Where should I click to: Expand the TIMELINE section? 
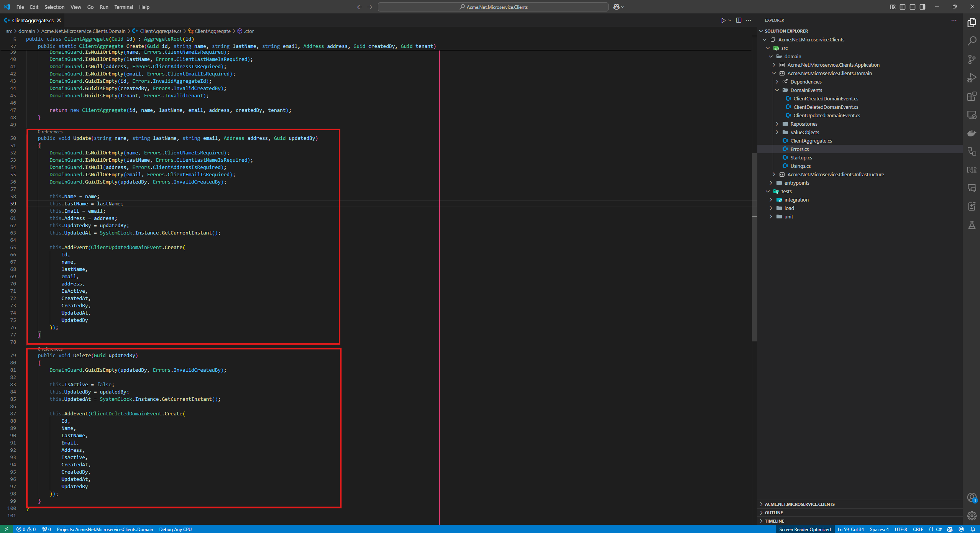pyautogui.click(x=860, y=521)
